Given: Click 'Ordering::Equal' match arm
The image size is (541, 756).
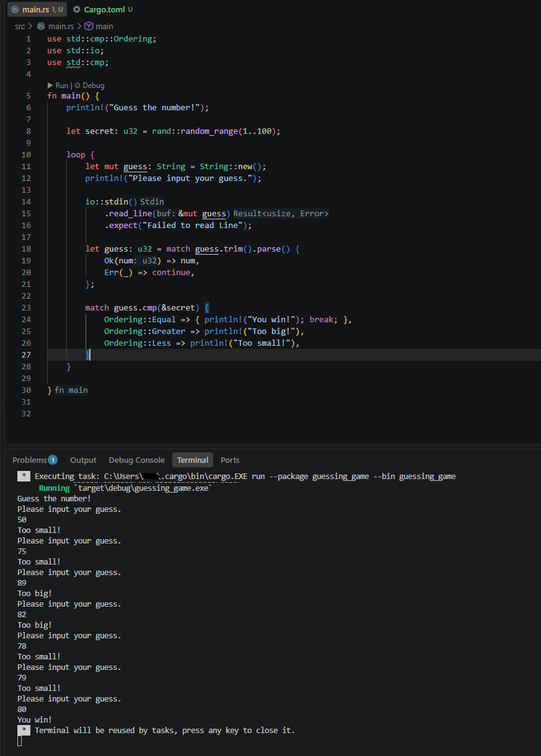Looking at the screenshot, I should pyautogui.click(x=140, y=320).
